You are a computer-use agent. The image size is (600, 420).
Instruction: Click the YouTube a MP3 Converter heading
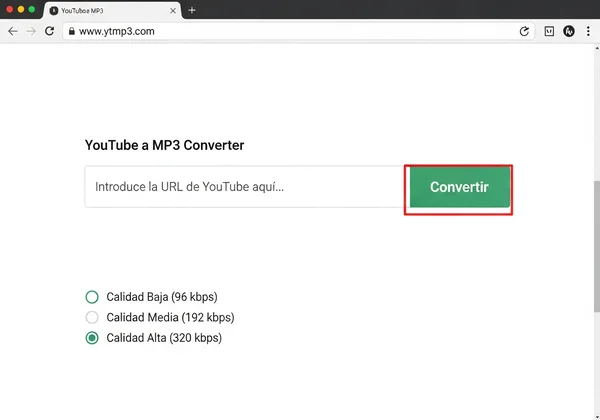pyautogui.click(x=164, y=145)
